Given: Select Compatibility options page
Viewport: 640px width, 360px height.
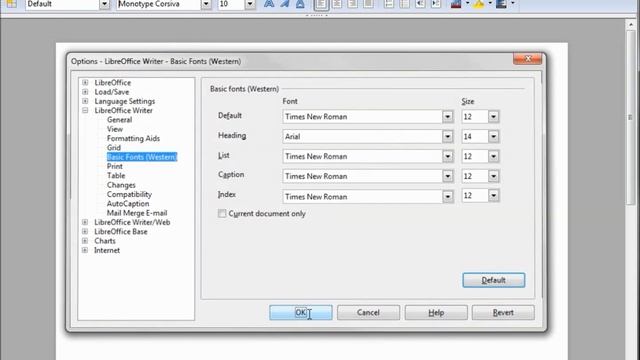Looking at the screenshot, I should tap(129, 194).
